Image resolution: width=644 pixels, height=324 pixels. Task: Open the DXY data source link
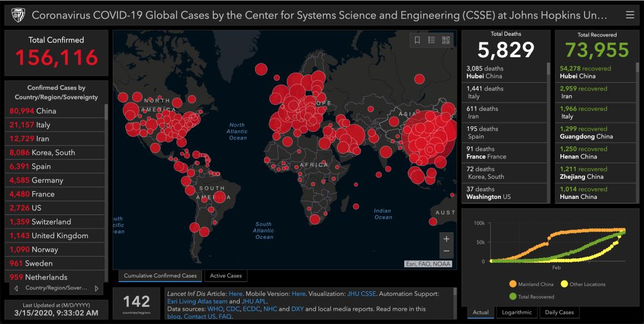coord(298,309)
